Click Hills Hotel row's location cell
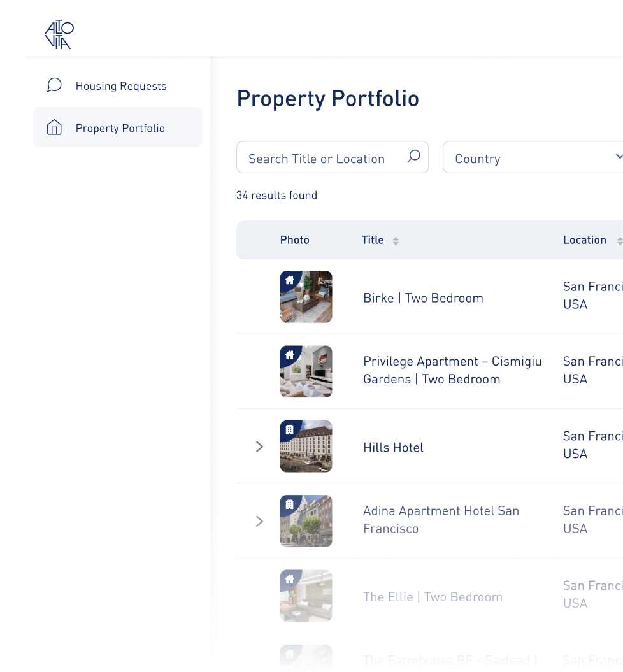The width and height of the screenshot is (623, 672). 593,445
